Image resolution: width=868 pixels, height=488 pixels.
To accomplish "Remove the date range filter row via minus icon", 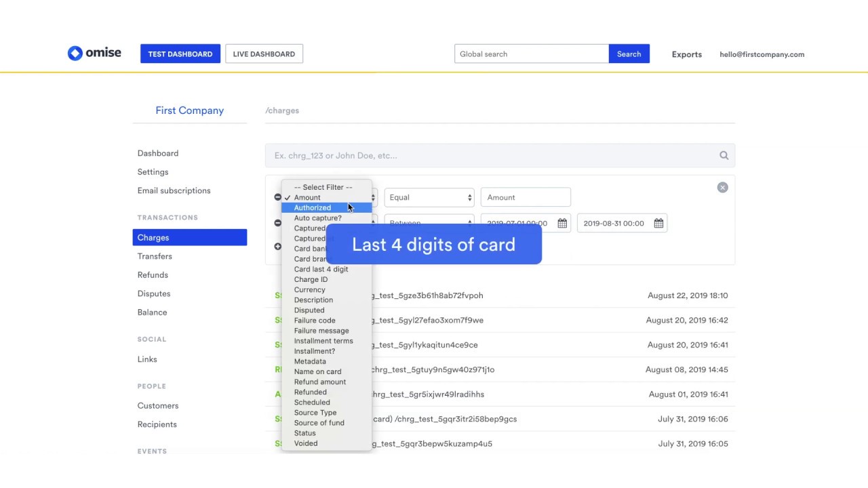I will click(277, 223).
